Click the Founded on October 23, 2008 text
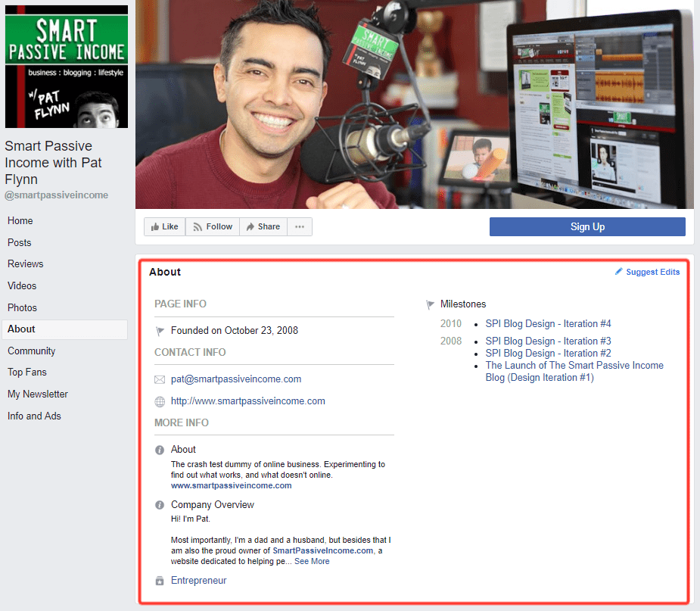Screen dimensions: 700x611 (235, 331)
